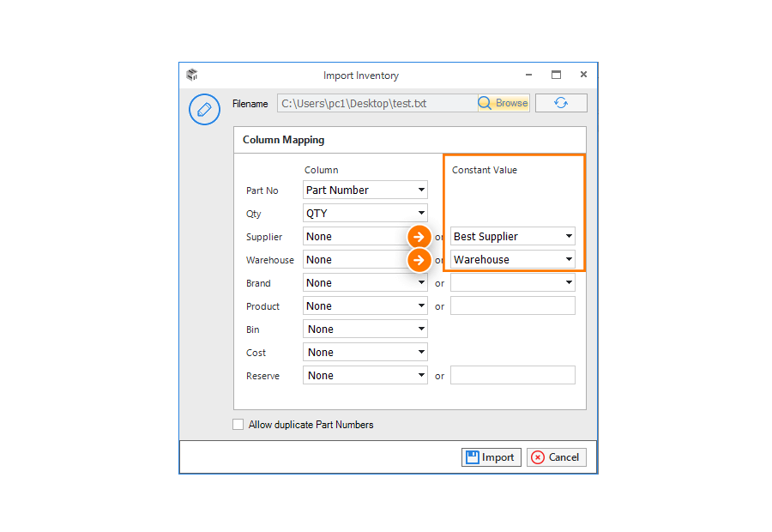772x532 pixels.
Task: Open the Product column dropdown
Action: point(365,305)
